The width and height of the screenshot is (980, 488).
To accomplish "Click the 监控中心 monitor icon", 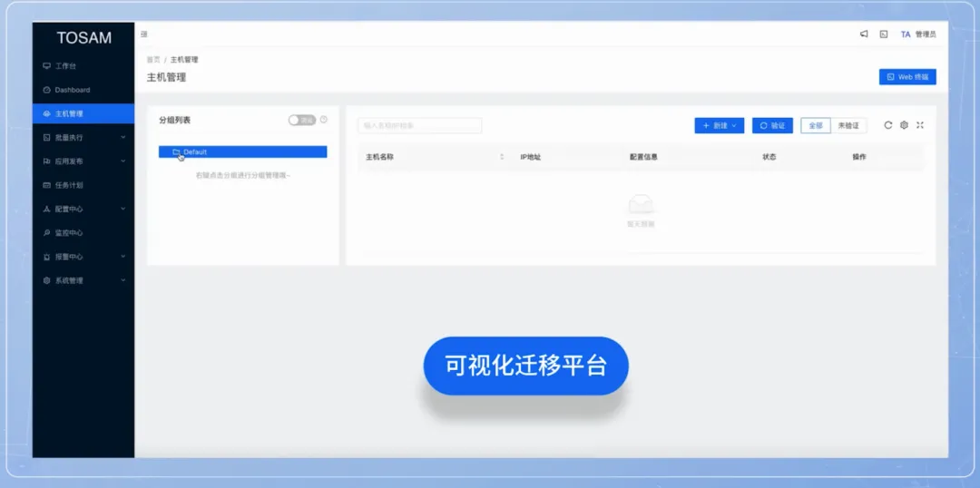I will point(46,232).
